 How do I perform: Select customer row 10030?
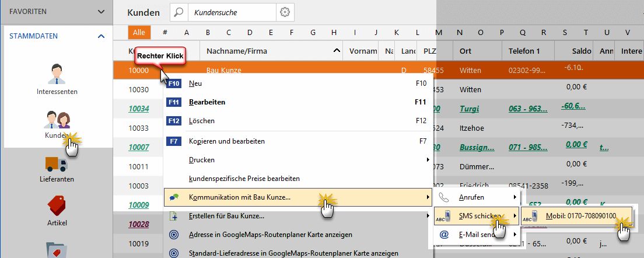pyautogui.click(x=138, y=89)
